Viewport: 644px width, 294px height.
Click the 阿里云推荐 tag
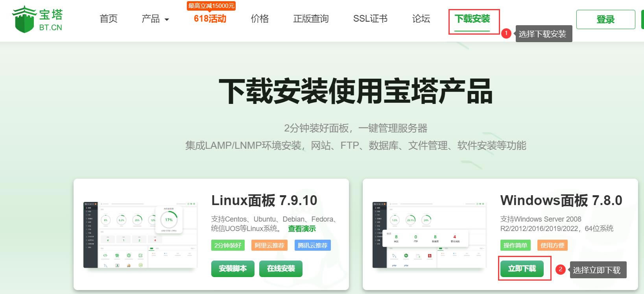point(269,245)
